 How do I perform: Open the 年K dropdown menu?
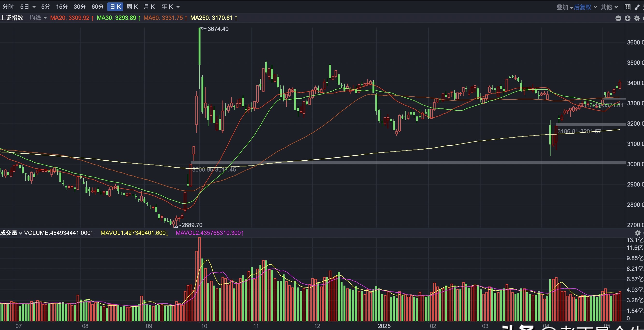pyautogui.click(x=171, y=7)
